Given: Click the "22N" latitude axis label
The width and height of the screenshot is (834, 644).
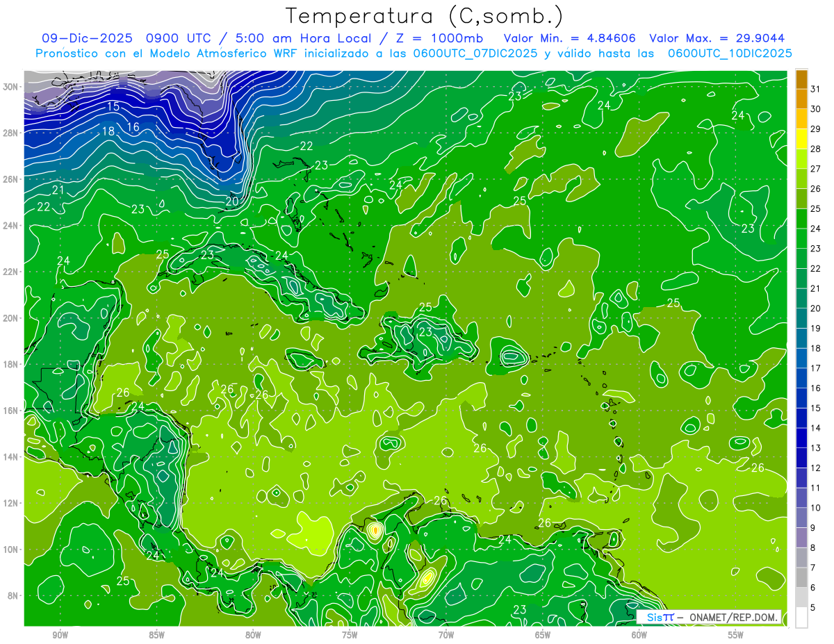Looking at the screenshot, I should (x=12, y=272).
